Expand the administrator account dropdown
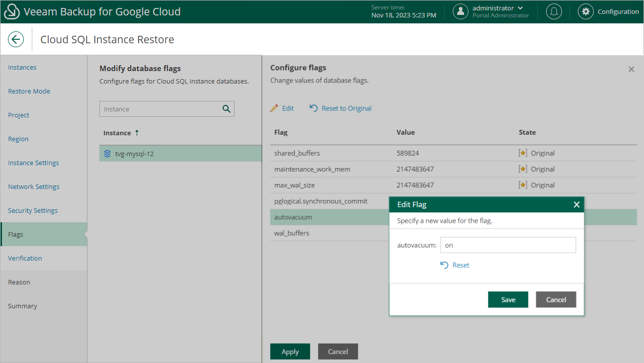 520,8
